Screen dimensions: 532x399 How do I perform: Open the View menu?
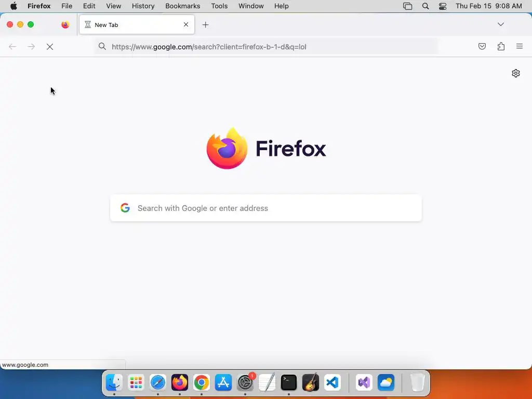114,6
